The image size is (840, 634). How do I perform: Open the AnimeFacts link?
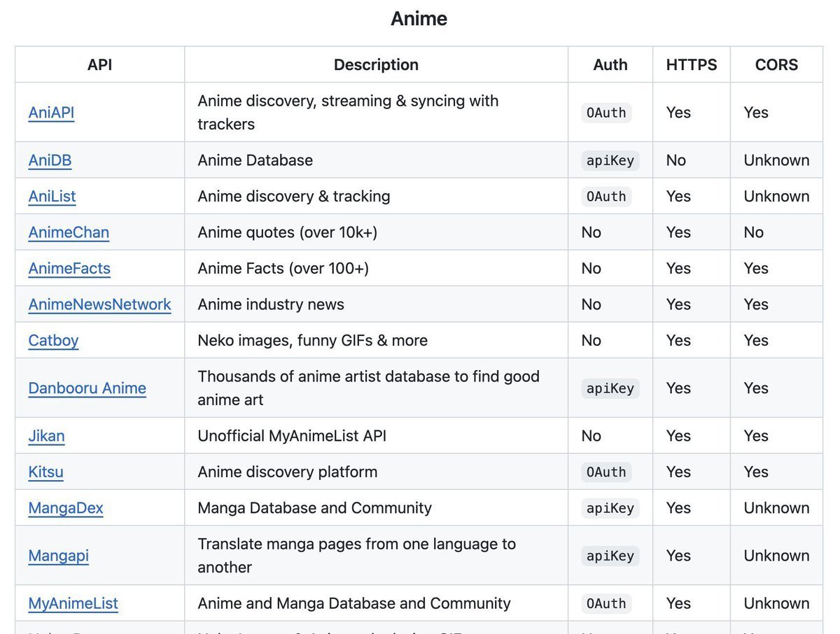[69, 269]
